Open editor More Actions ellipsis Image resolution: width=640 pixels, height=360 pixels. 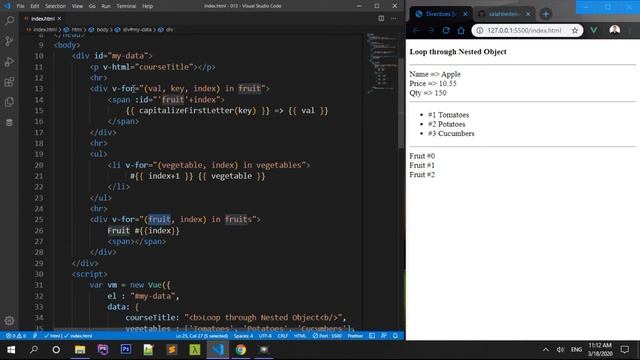click(393, 18)
